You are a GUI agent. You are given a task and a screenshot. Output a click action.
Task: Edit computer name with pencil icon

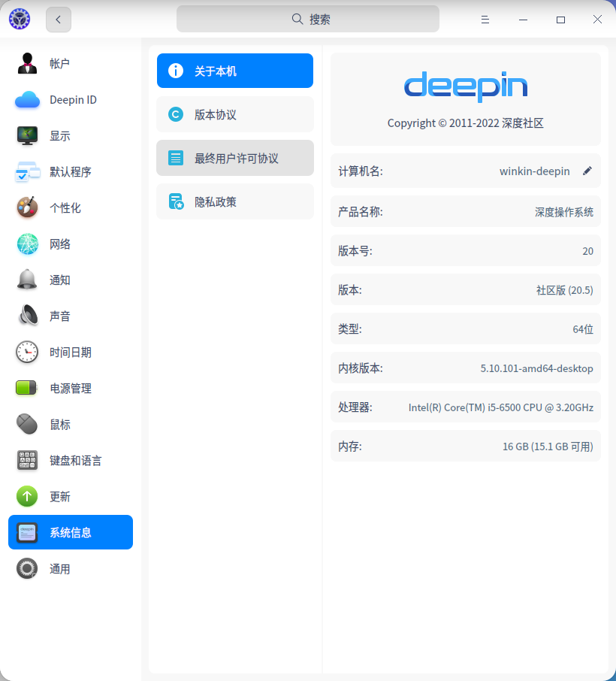[587, 171]
